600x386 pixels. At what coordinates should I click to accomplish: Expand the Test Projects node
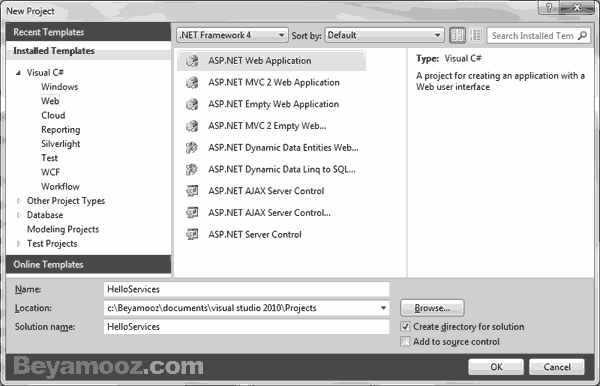coord(18,244)
